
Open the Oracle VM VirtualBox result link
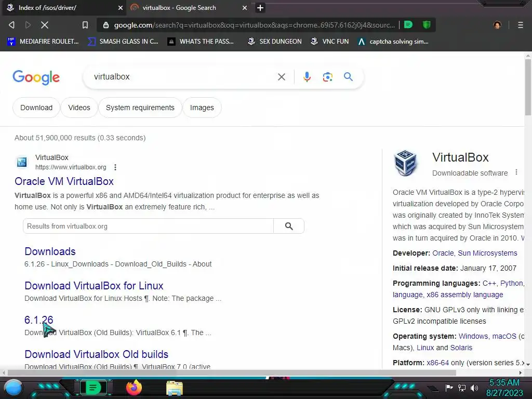pos(64,181)
